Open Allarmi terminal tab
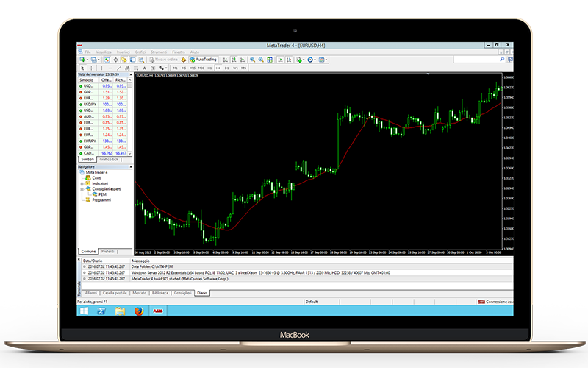The width and height of the screenshot is (588, 368). pyautogui.click(x=90, y=293)
